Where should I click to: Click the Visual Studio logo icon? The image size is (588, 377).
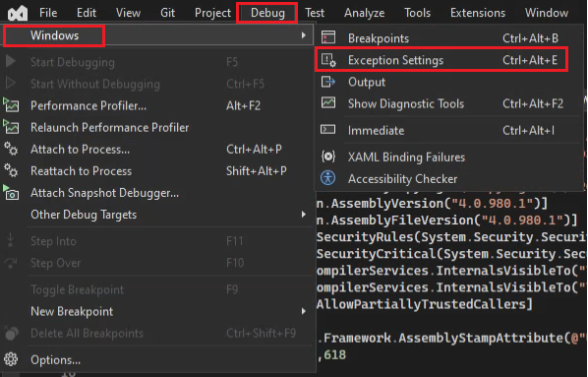[18, 13]
